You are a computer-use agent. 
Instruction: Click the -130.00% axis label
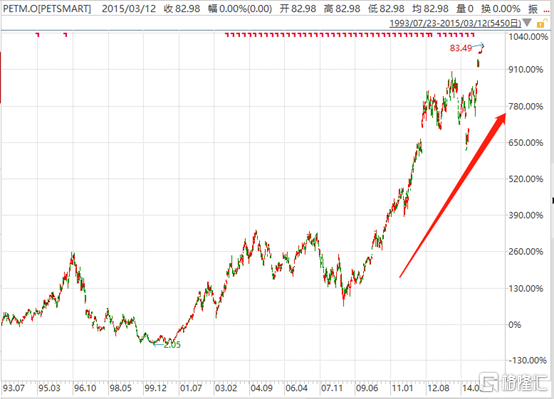point(528,360)
